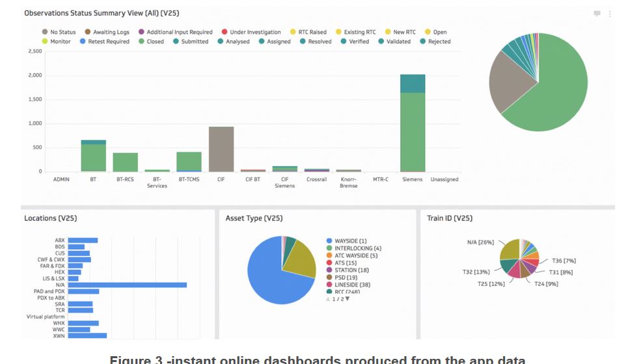Click the Virtual platform location label

[46, 317]
